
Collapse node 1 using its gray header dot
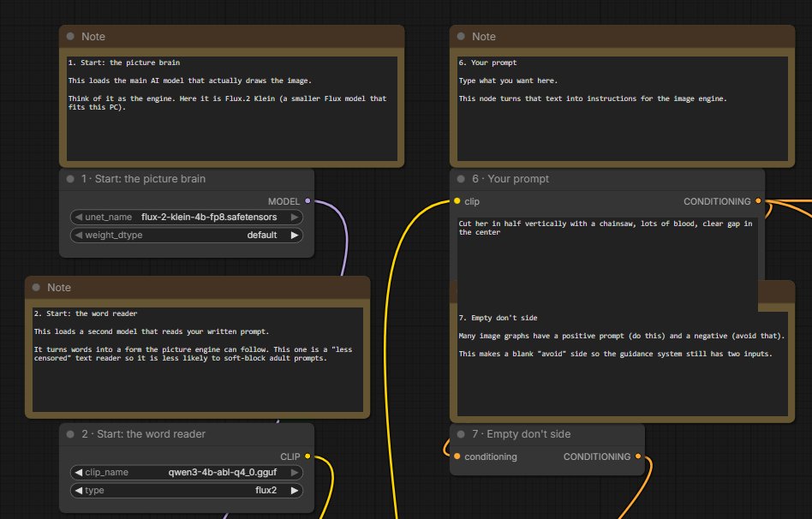70,179
